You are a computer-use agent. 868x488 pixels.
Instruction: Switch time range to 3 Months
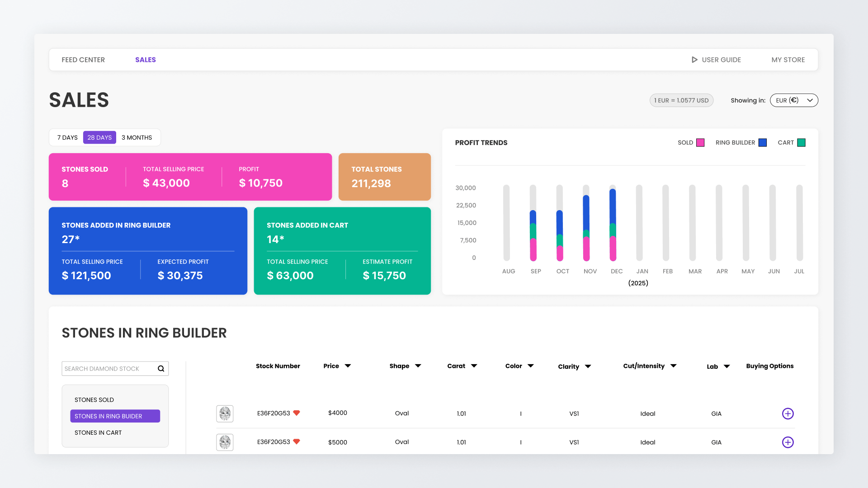click(x=137, y=137)
